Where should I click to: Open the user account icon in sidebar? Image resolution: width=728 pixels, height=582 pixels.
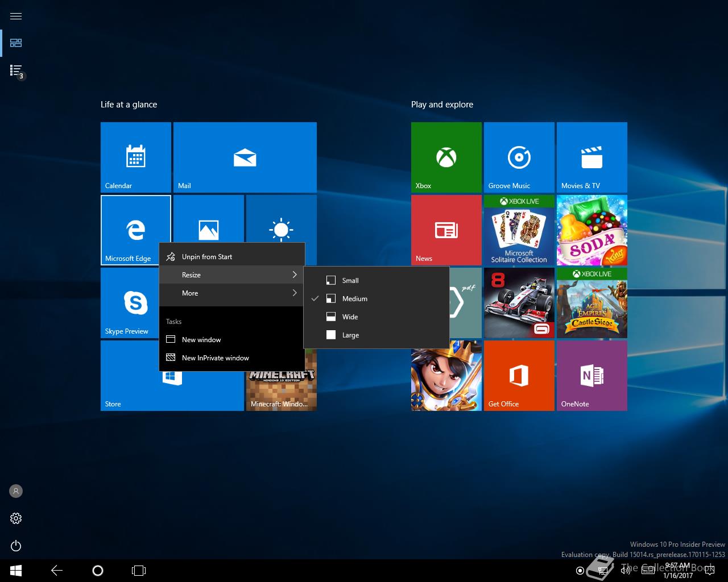[16, 491]
